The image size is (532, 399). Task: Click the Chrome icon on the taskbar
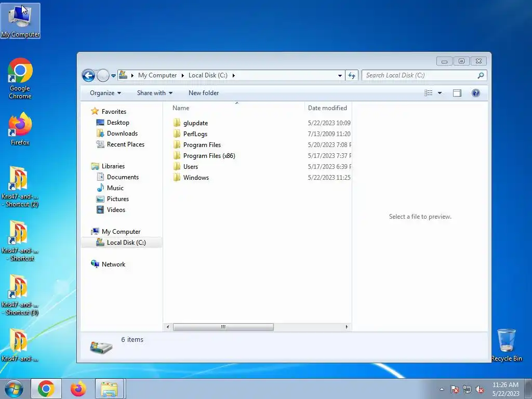(x=46, y=389)
